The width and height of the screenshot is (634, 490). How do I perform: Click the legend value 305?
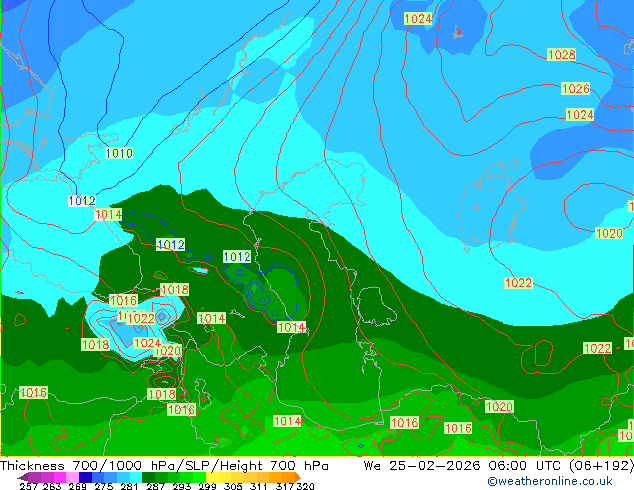tap(233, 486)
